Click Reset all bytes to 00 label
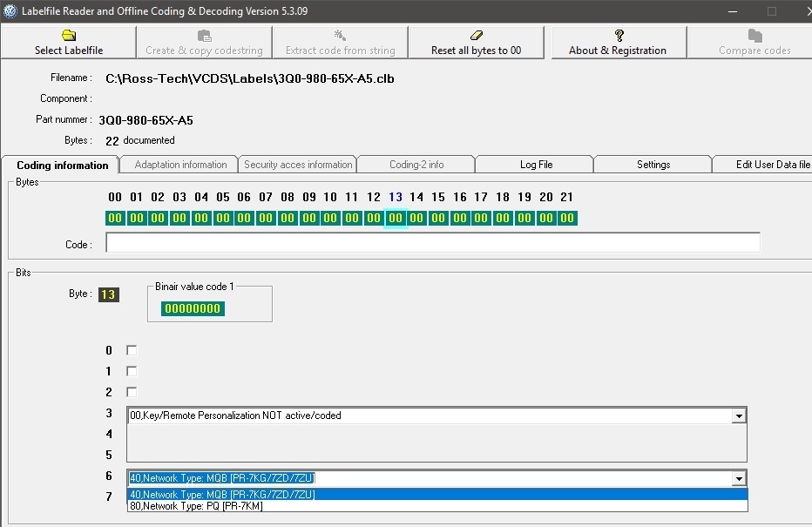This screenshot has width=812, height=527. click(476, 51)
